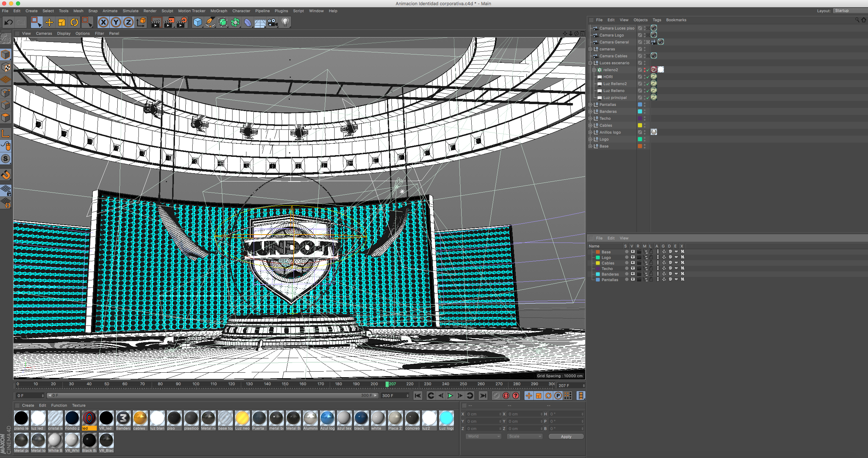Open the Keyframe Selection question-mark icon
Viewport: 868px width, 458px height.
(x=516, y=396)
